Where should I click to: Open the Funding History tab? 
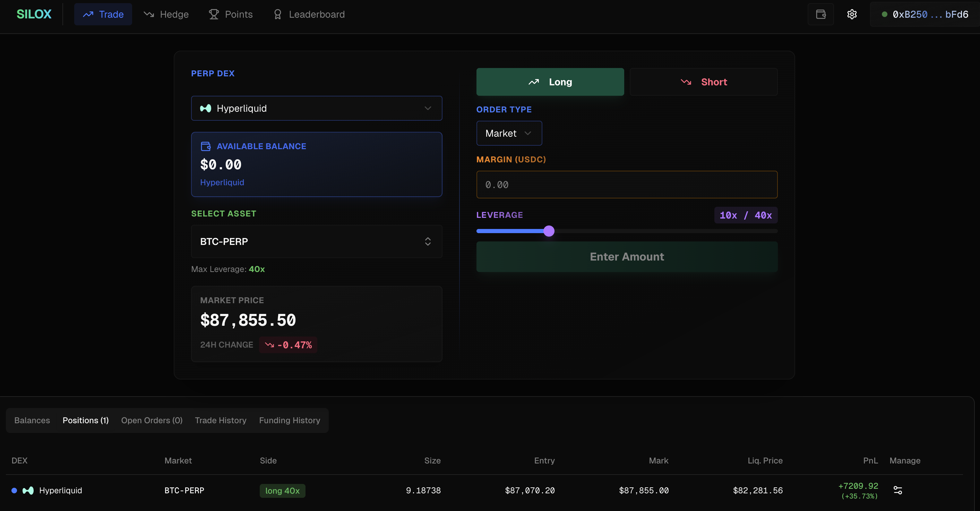coord(289,420)
